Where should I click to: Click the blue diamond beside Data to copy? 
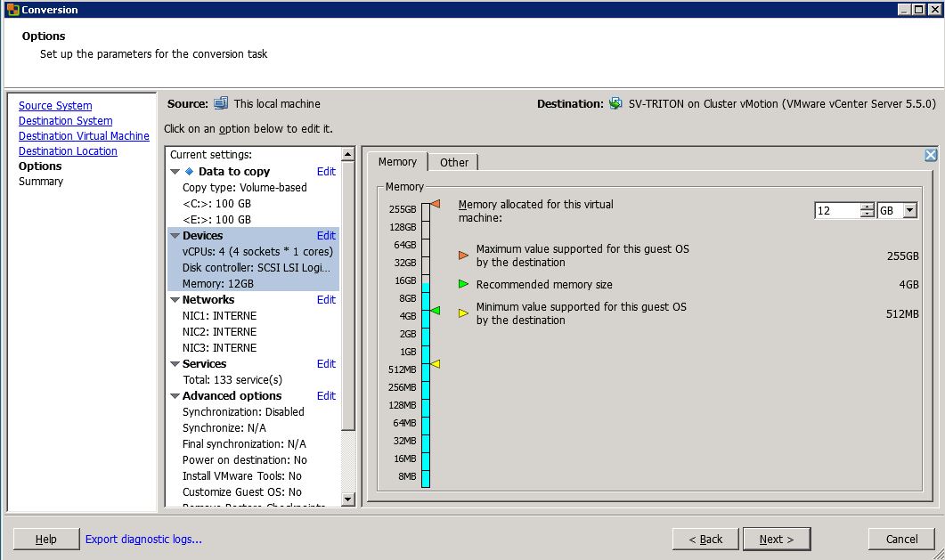(189, 172)
